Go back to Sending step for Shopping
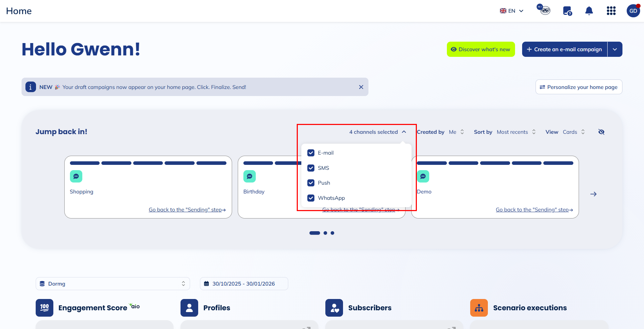Viewport: 644px width, 329px height. 187,210
